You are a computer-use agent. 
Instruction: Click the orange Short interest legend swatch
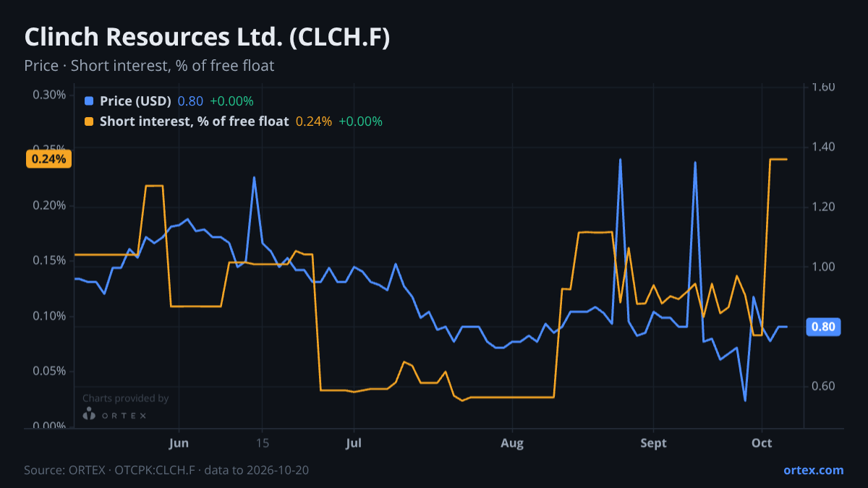click(89, 121)
